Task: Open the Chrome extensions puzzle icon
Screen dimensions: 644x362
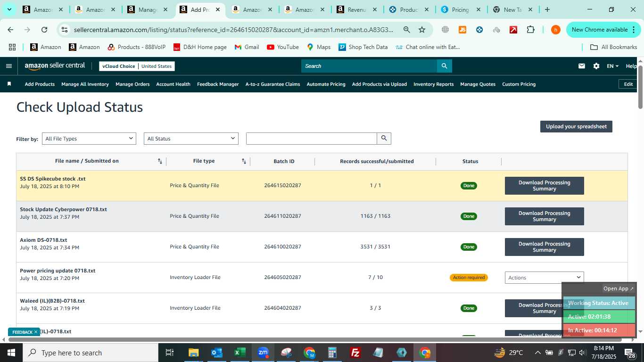Action: 530,29
